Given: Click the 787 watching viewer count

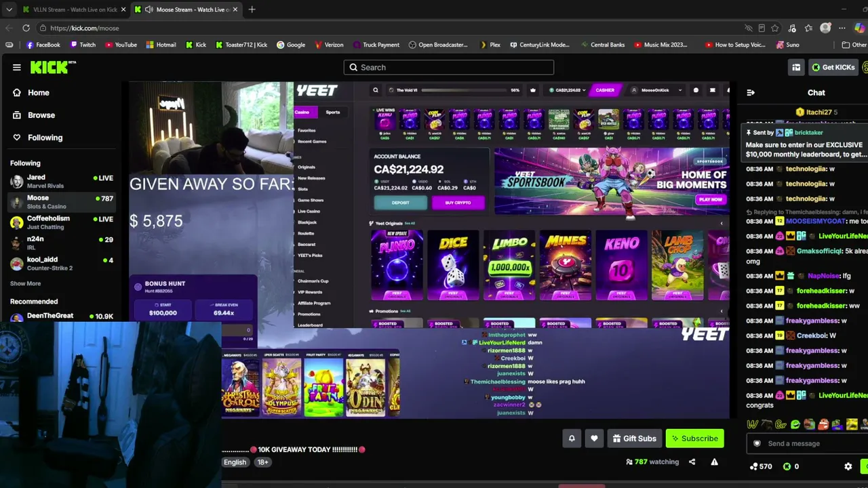Looking at the screenshot, I should click(x=652, y=462).
